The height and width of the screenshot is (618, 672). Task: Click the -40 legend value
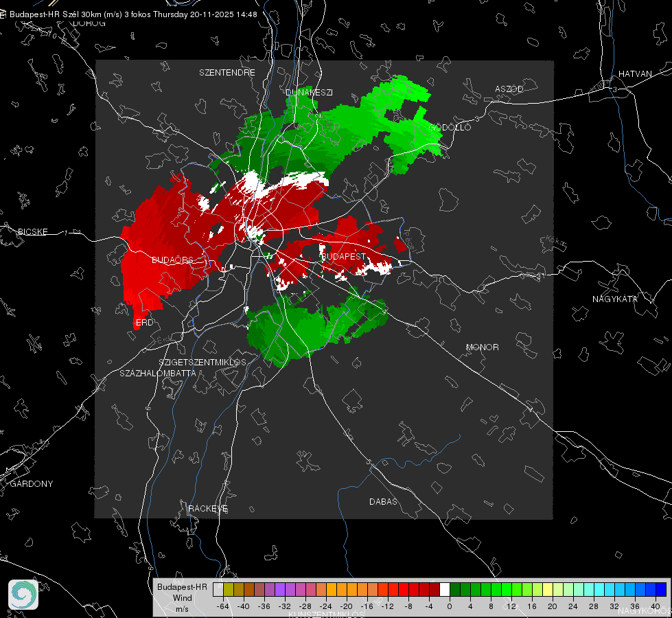click(x=244, y=606)
